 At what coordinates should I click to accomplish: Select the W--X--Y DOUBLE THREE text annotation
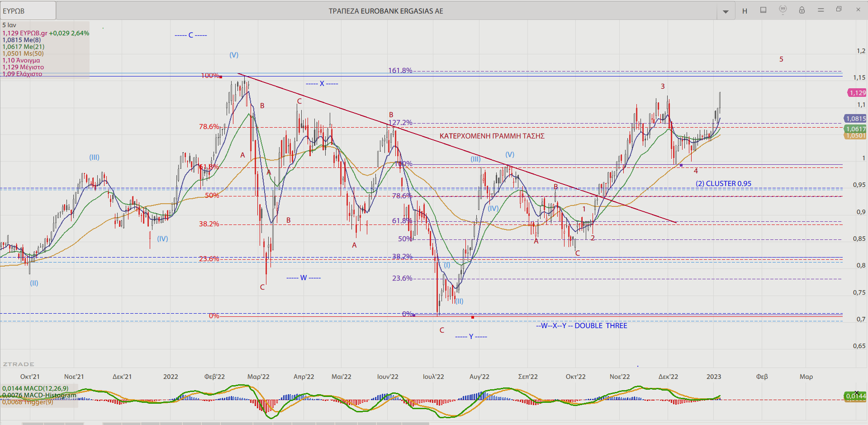pos(581,326)
